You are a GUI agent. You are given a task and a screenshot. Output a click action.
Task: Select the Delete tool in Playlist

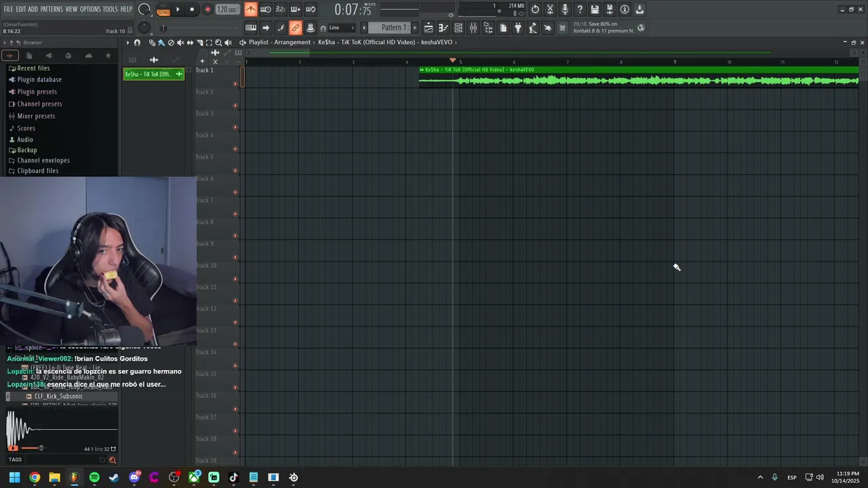(x=171, y=43)
